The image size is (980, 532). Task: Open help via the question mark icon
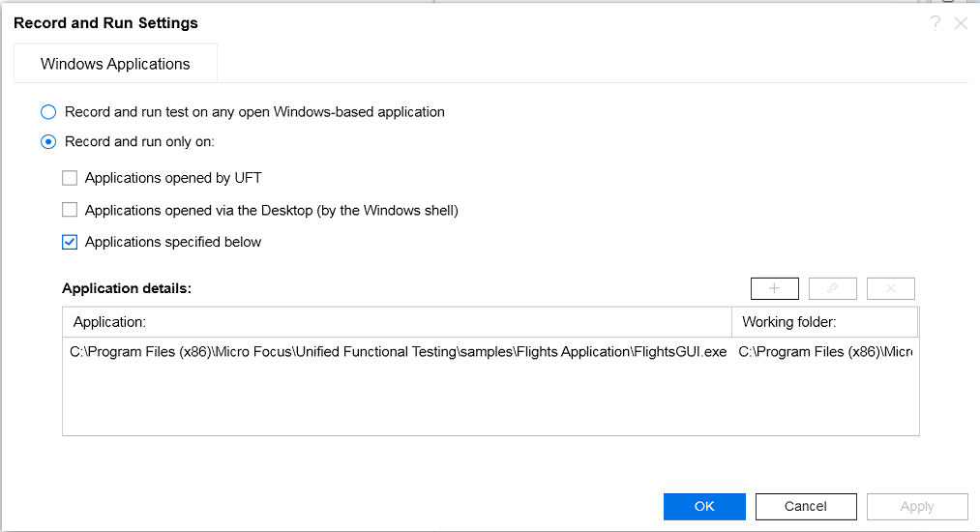tap(935, 23)
